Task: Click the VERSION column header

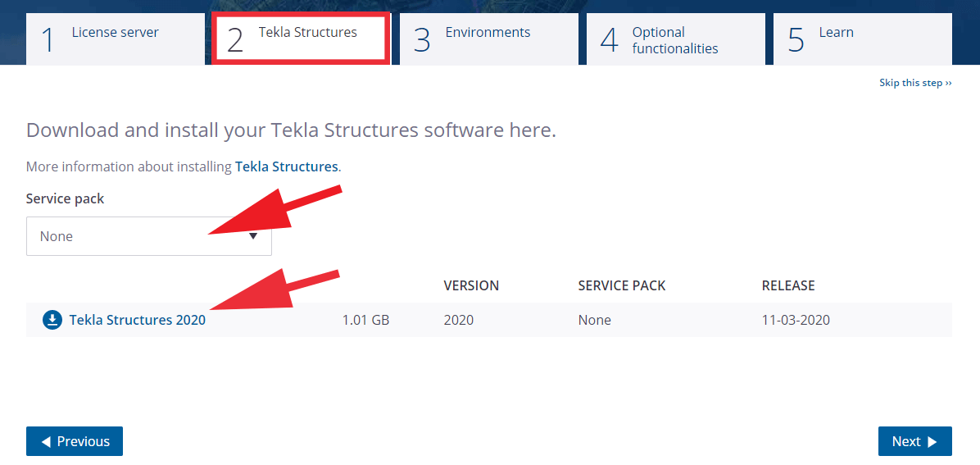Action: [471, 286]
